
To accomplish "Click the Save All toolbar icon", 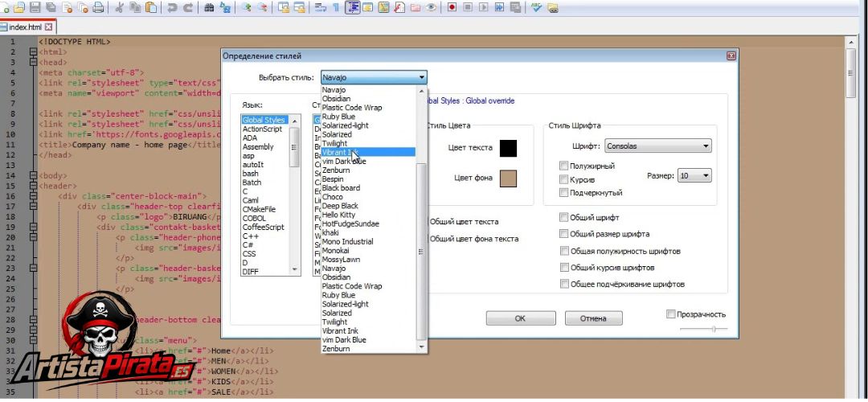I will 51,8.
